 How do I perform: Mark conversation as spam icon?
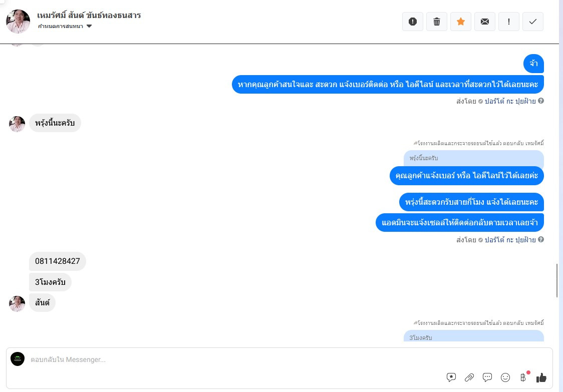tap(413, 22)
